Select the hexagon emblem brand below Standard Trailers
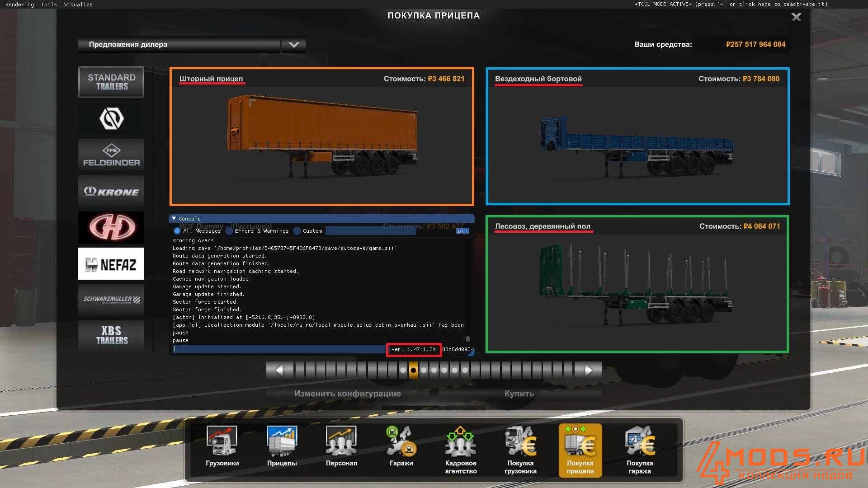The image size is (868, 488). coord(111,118)
